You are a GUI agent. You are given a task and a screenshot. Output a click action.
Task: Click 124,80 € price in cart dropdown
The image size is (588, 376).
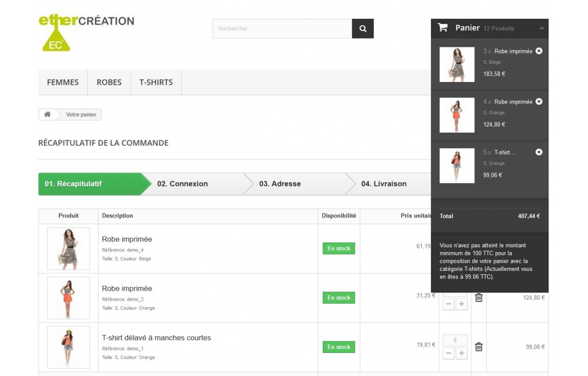494,124
